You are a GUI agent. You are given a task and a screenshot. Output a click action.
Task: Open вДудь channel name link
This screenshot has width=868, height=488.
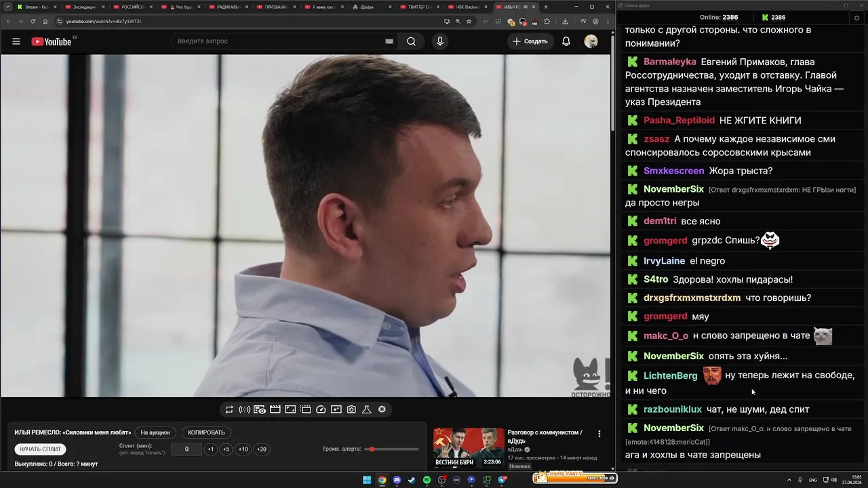[515, 449]
